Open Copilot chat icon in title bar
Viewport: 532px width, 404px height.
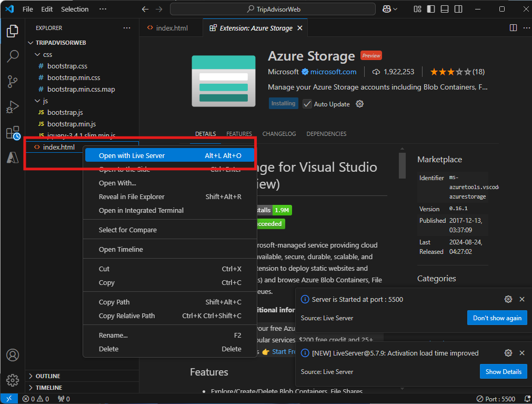click(386, 9)
